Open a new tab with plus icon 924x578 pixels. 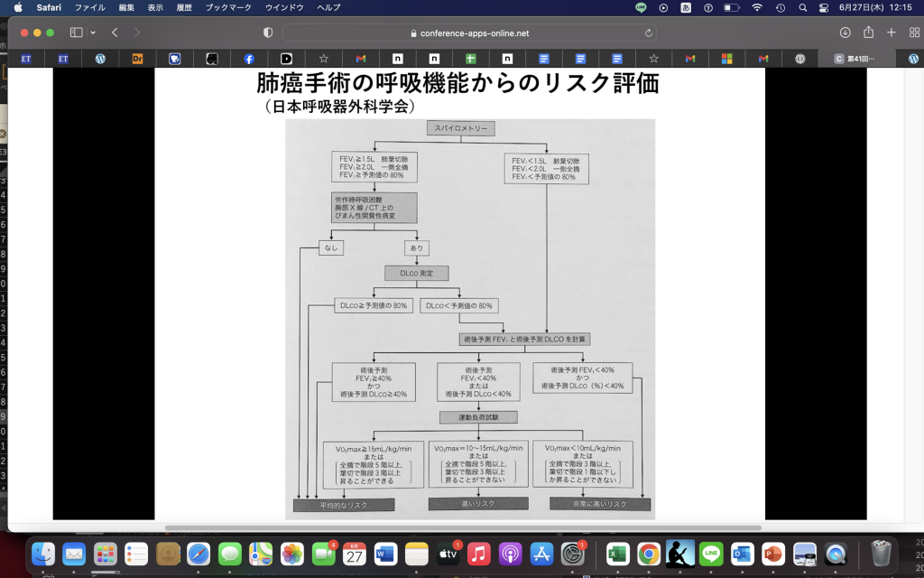[892, 33]
